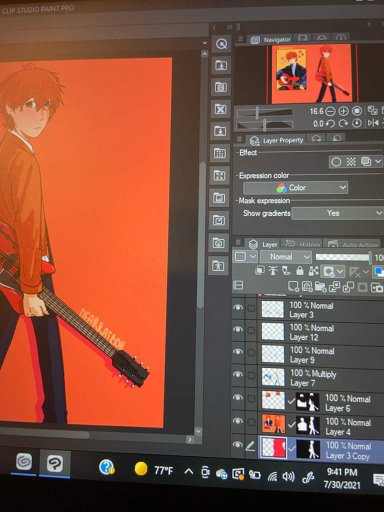
Task: Click the tone effect icon in Layer Property
Action: [x=351, y=162]
